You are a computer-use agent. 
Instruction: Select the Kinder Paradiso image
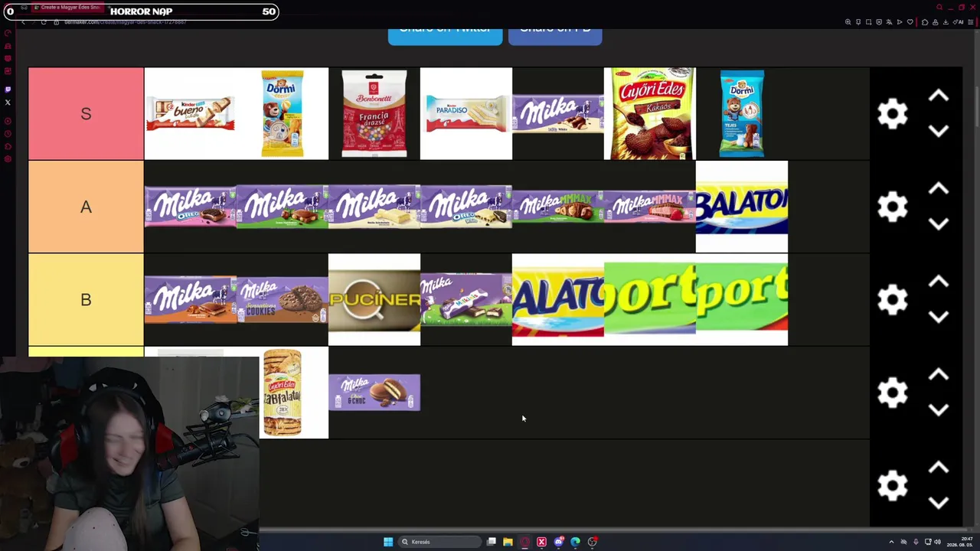(x=466, y=113)
